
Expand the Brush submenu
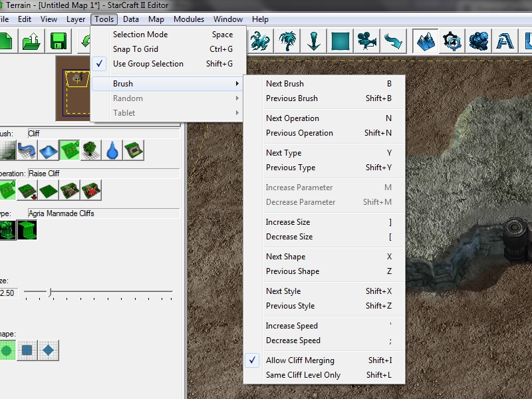(x=167, y=84)
